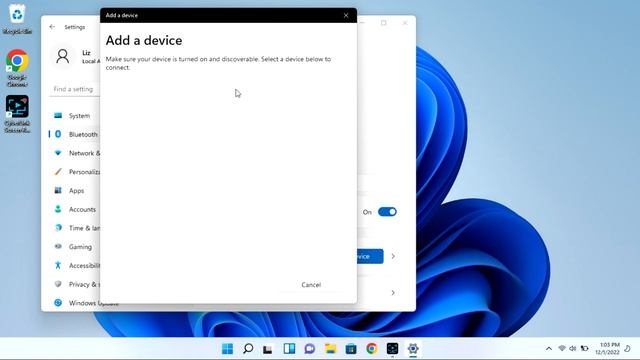Click the Accounts person icon
This screenshot has width=640, height=360.
(x=58, y=209)
